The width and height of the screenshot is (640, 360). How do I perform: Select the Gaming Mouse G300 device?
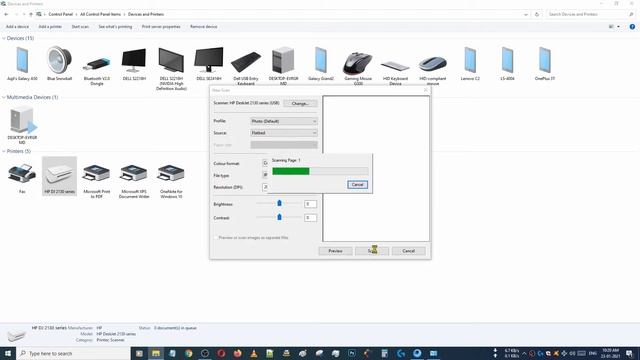358,67
